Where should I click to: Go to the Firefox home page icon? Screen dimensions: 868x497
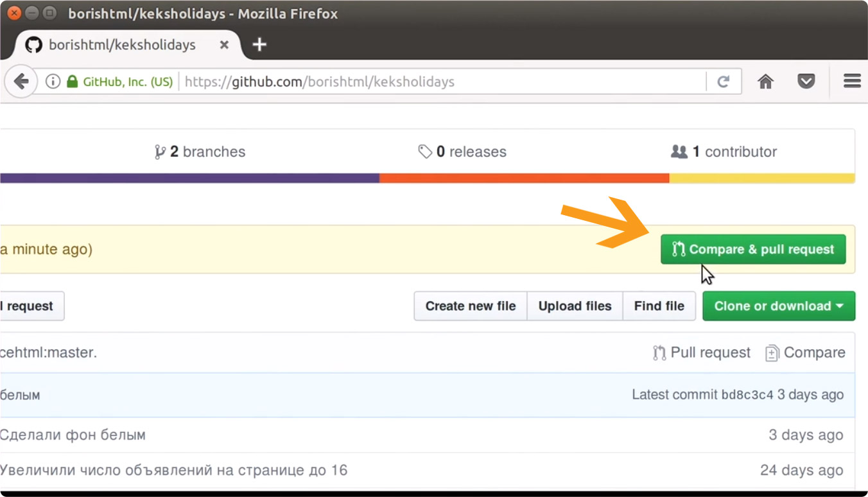pyautogui.click(x=765, y=82)
